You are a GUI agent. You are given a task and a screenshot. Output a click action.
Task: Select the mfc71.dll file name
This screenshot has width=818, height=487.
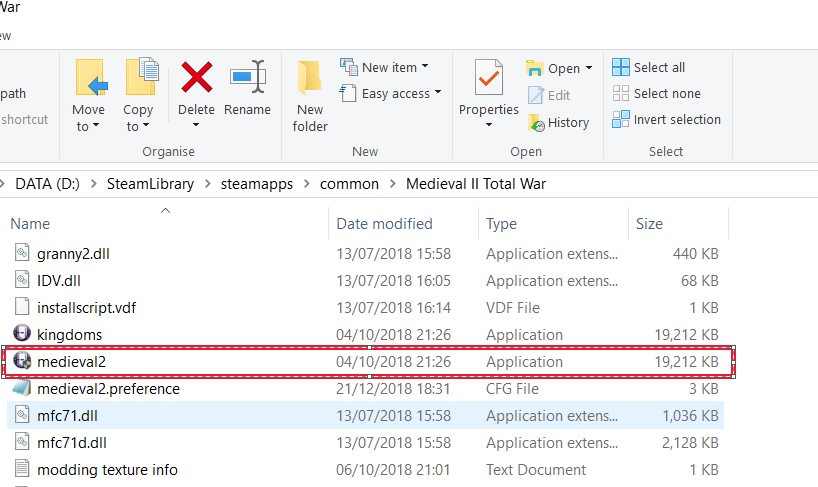(67, 416)
